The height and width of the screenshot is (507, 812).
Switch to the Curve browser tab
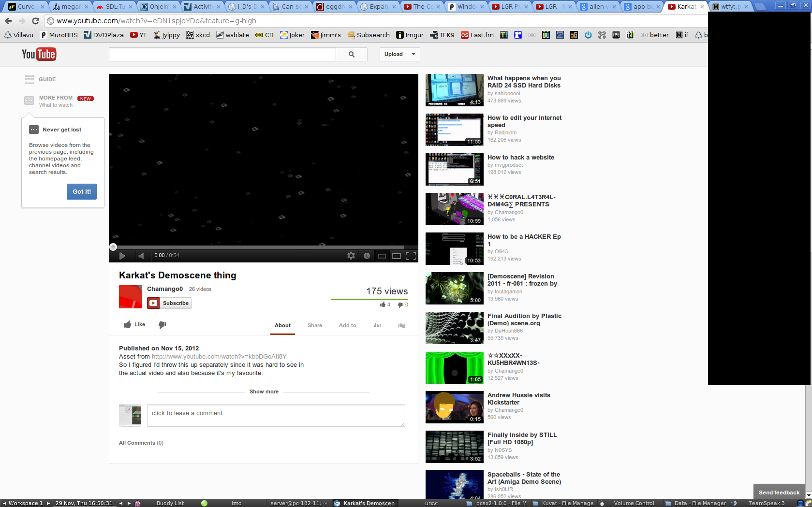[x=26, y=6]
